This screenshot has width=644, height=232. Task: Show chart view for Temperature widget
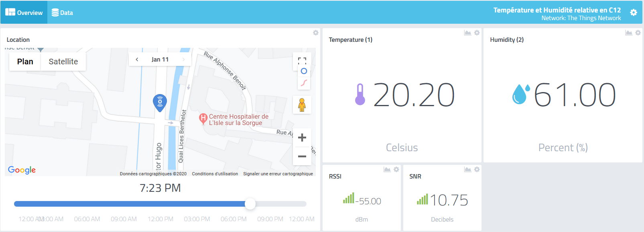tap(467, 33)
